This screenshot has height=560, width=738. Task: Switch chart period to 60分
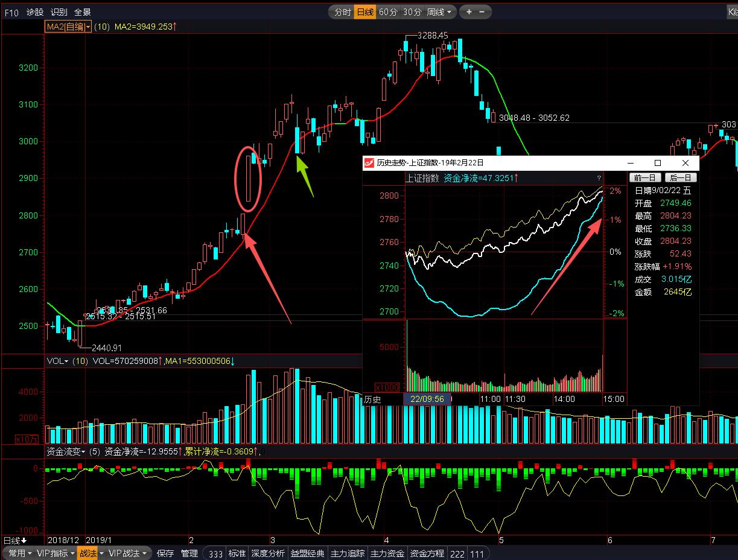(388, 12)
